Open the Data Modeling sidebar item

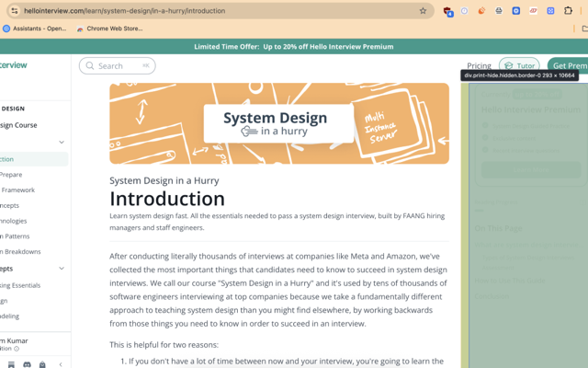pos(9,316)
